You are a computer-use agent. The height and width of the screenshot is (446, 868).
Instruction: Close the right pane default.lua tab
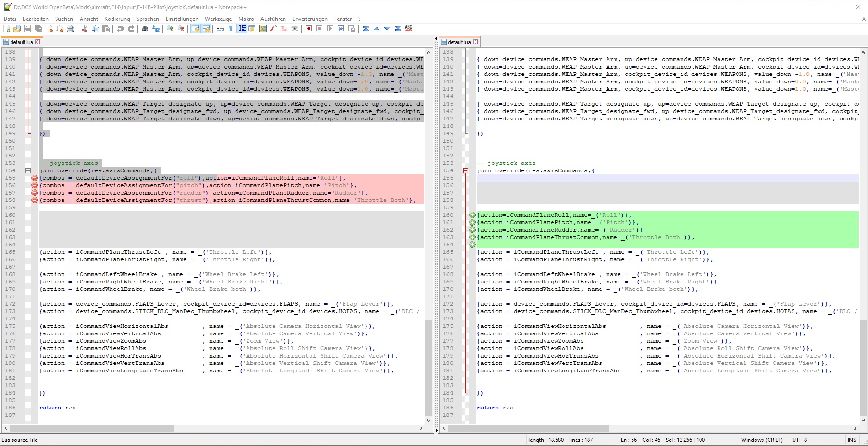[x=475, y=42]
